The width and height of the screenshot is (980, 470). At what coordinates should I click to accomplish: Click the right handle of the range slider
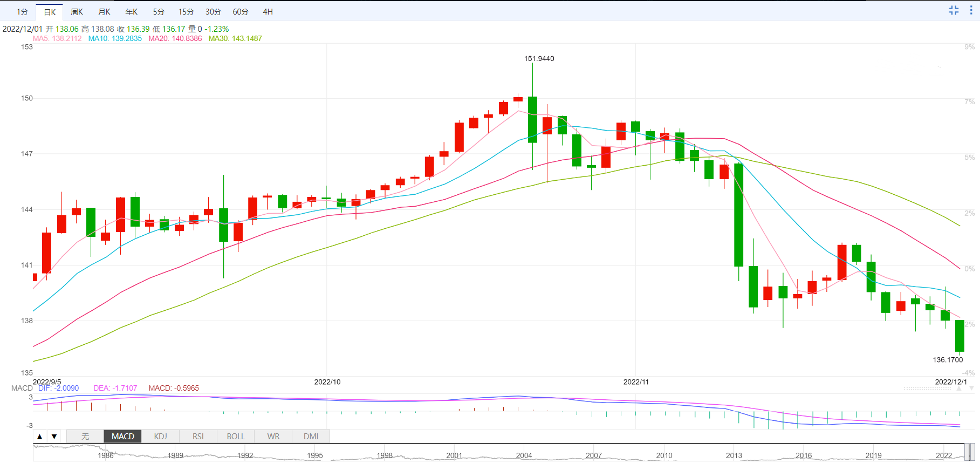[972, 452]
